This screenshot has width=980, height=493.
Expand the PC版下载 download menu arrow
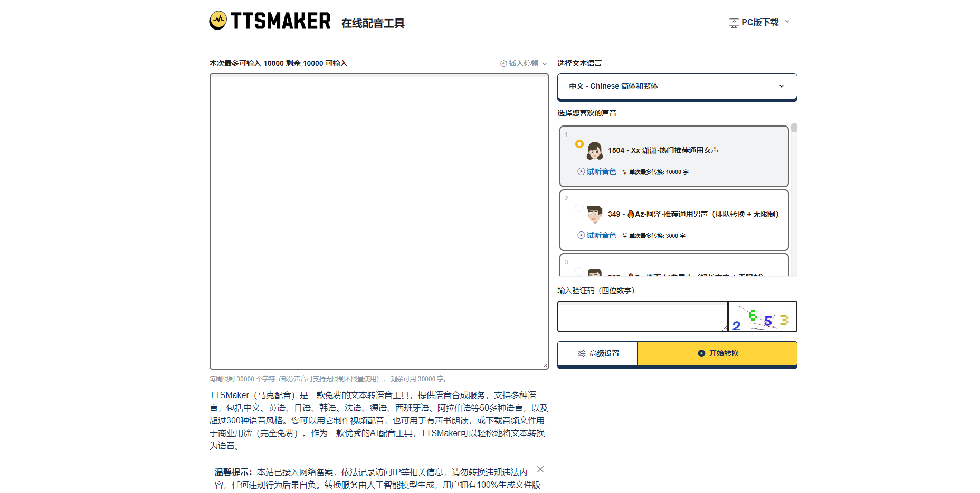[x=787, y=22]
